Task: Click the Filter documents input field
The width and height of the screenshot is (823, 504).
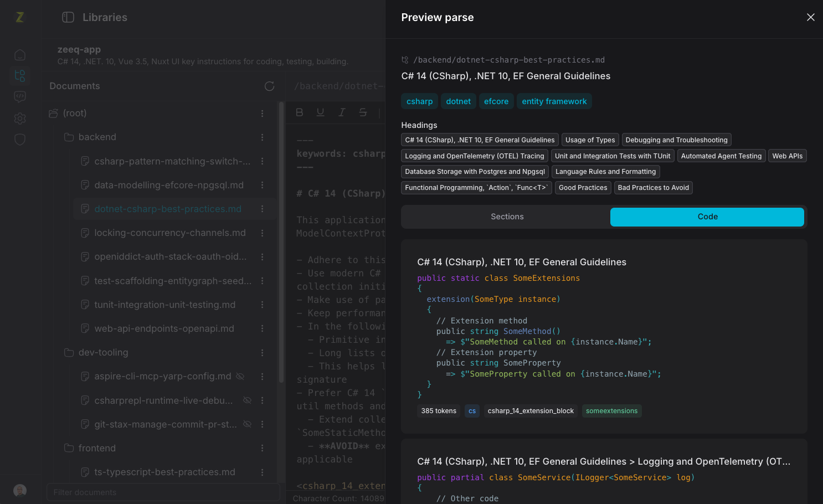Action: (163, 492)
